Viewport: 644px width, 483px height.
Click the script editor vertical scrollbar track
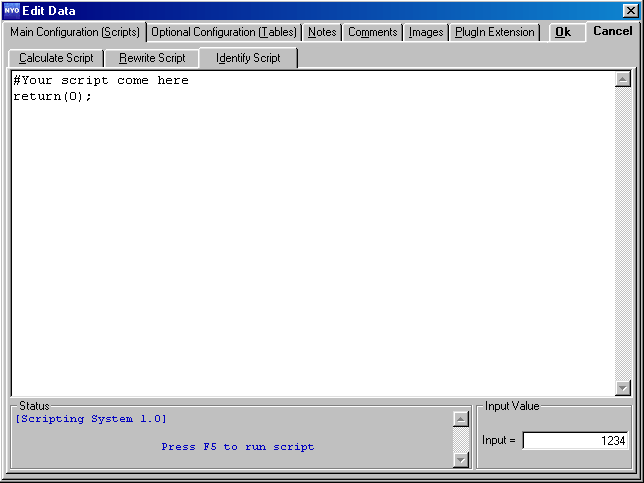tap(623, 233)
